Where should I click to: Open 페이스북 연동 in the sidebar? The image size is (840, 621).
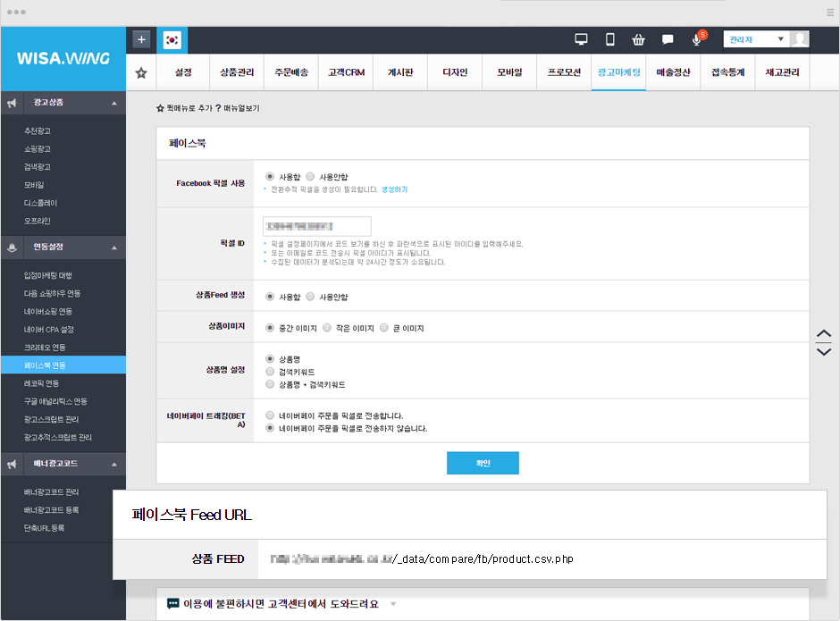click(x=63, y=365)
